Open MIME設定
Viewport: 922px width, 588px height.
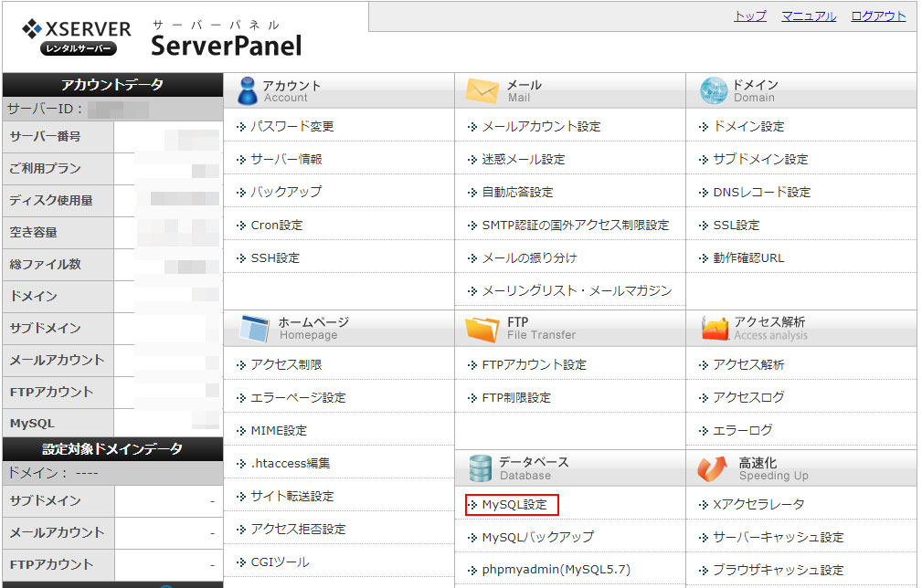[x=279, y=431]
